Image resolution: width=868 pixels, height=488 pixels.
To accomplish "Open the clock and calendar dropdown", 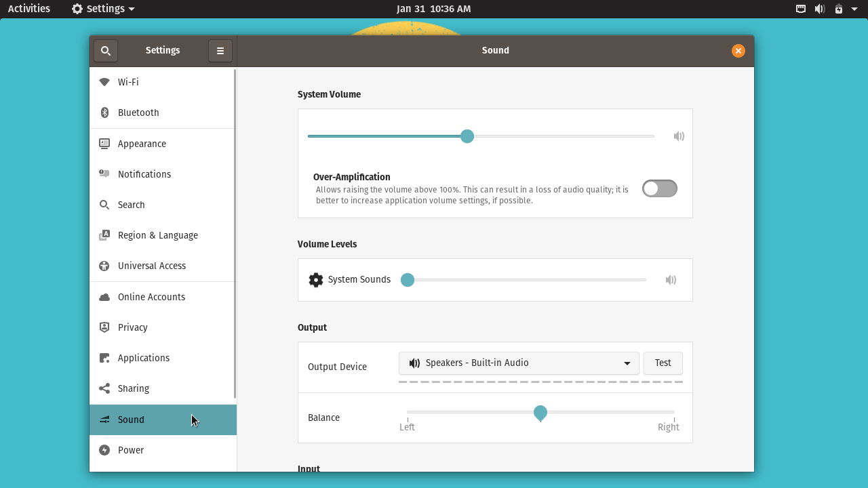I will click(433, 9).
